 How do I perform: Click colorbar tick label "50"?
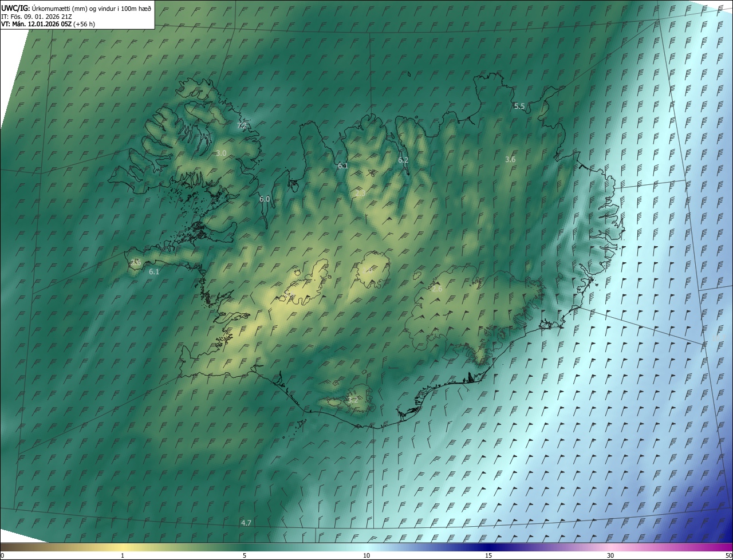click(728, 555)
